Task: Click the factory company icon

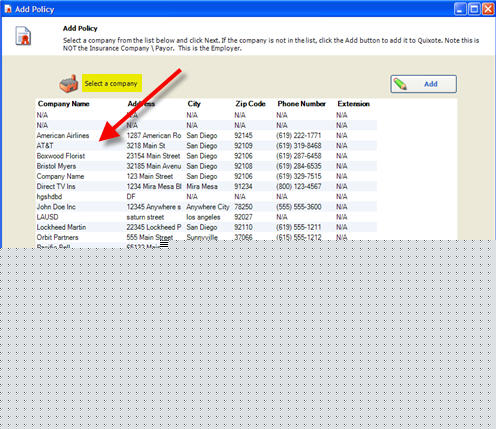Action: (68, 83)
